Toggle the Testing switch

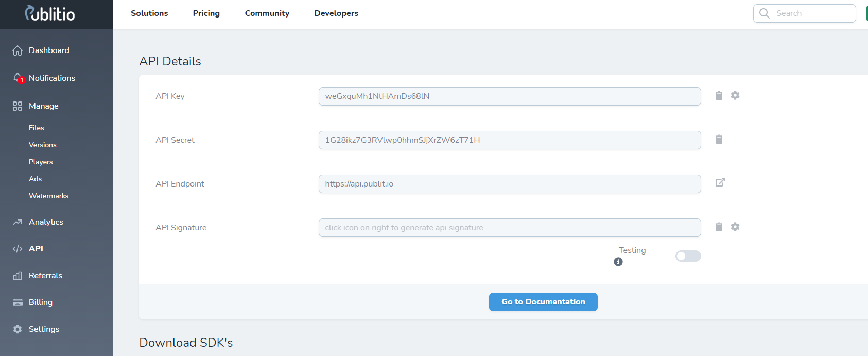pyautogui.click(x=688, y=256)
